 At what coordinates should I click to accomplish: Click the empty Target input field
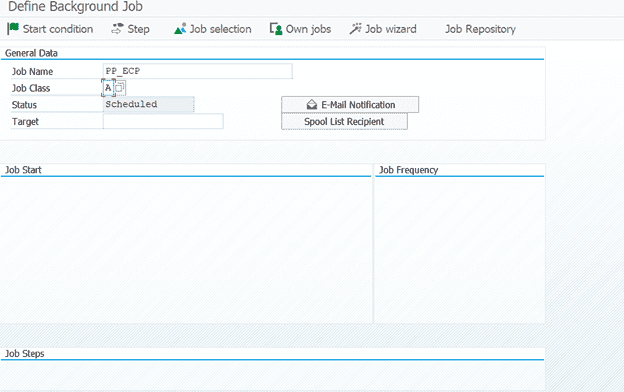pos(163,121)
